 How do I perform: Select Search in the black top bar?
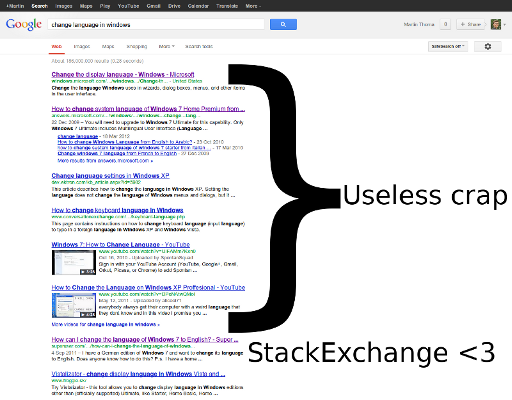[40, 6]
